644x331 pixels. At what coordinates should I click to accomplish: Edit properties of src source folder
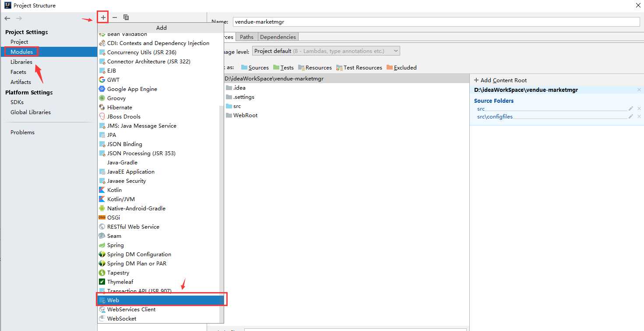pos(631,108)
